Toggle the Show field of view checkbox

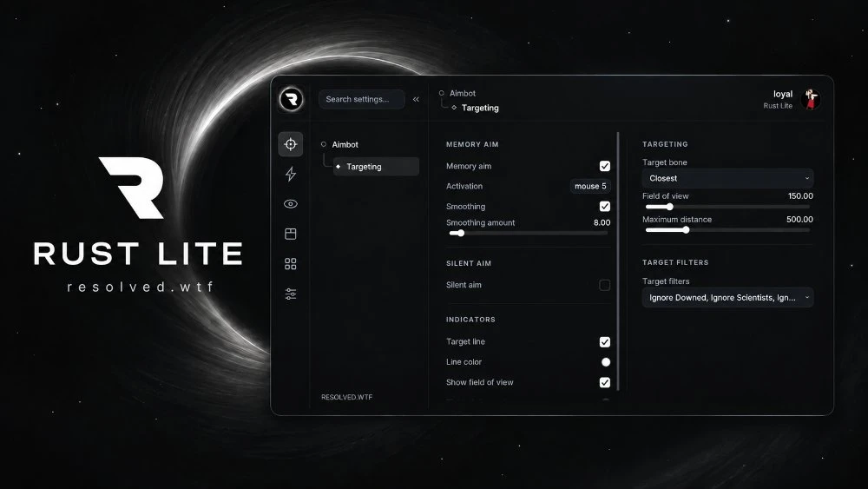(605, 383)
